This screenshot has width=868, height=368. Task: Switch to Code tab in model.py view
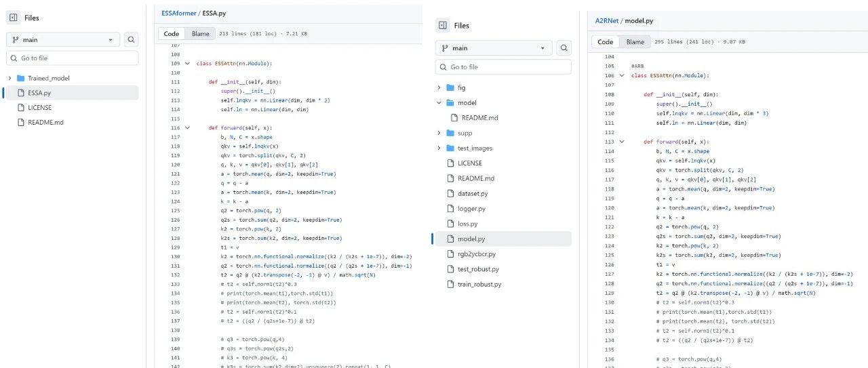pos(606,42)
